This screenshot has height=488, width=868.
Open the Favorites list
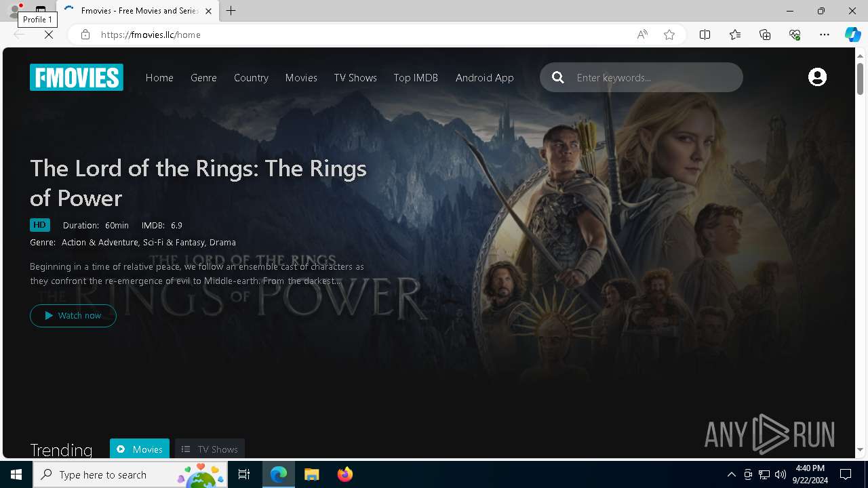(735, 35)
